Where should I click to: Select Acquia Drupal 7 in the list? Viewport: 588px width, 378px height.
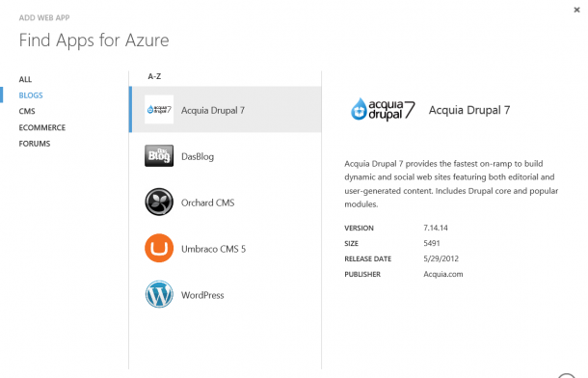[225, 110]
